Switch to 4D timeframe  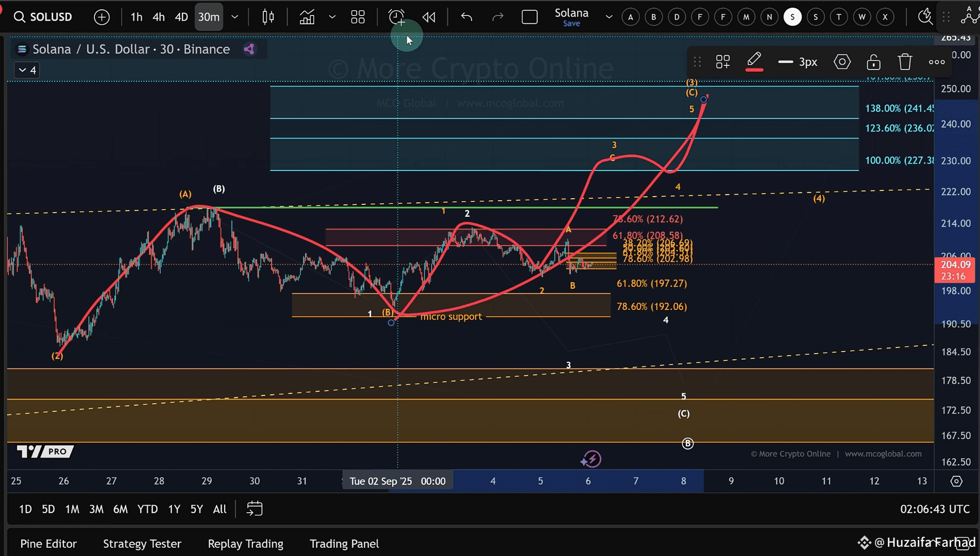(x=181, y=17)
